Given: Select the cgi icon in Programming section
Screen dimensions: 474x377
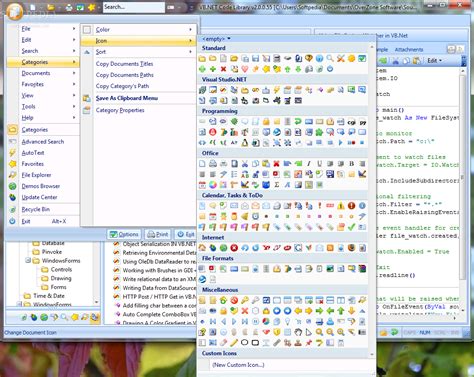Looking at the screenshot, I should click(351, 122).
